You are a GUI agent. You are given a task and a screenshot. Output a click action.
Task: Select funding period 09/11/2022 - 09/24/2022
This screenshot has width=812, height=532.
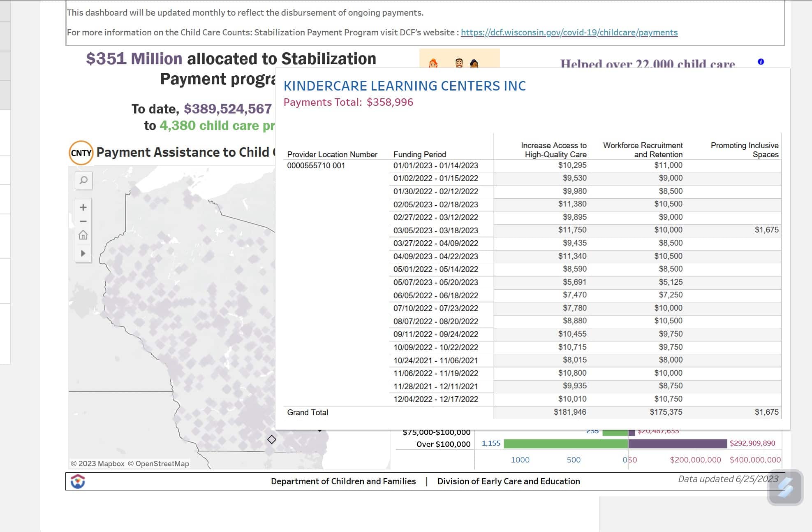click(435, 334)
